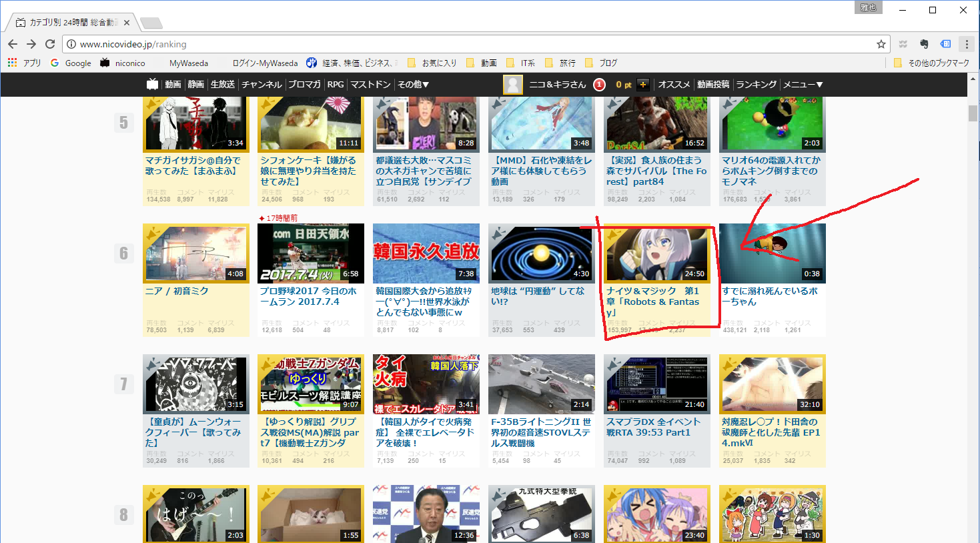Select RPG in the niconico header
This screenshot has width=980, height=543.
(x=336, y=84)
